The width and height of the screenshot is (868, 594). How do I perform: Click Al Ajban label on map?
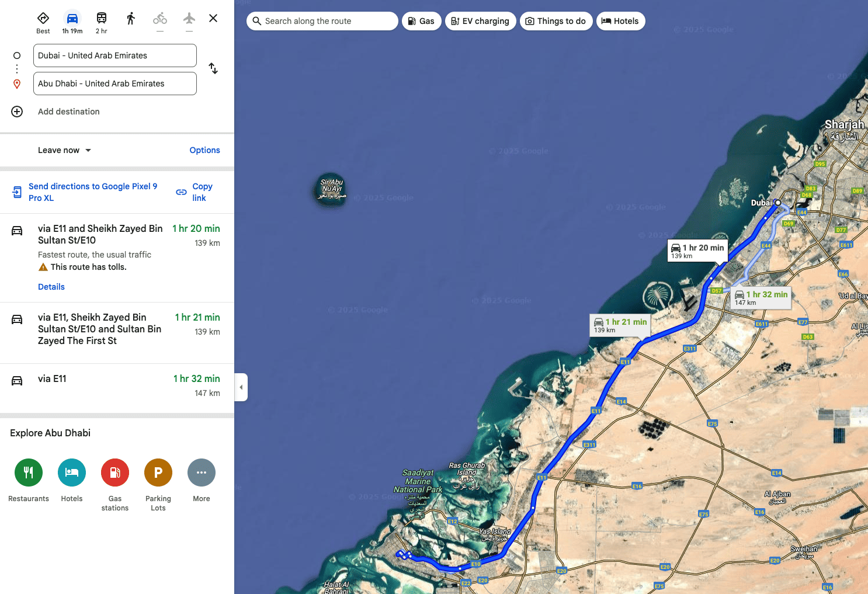[777, 497]
